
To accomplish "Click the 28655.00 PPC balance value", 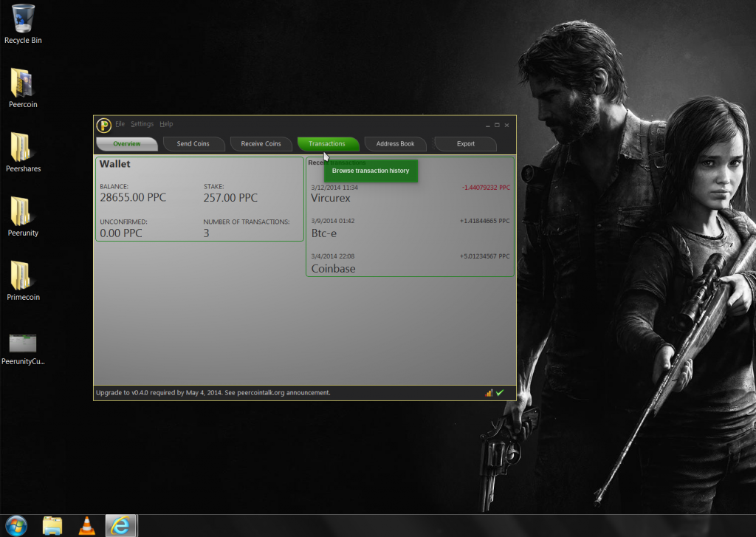I will [x=133, y=197].
